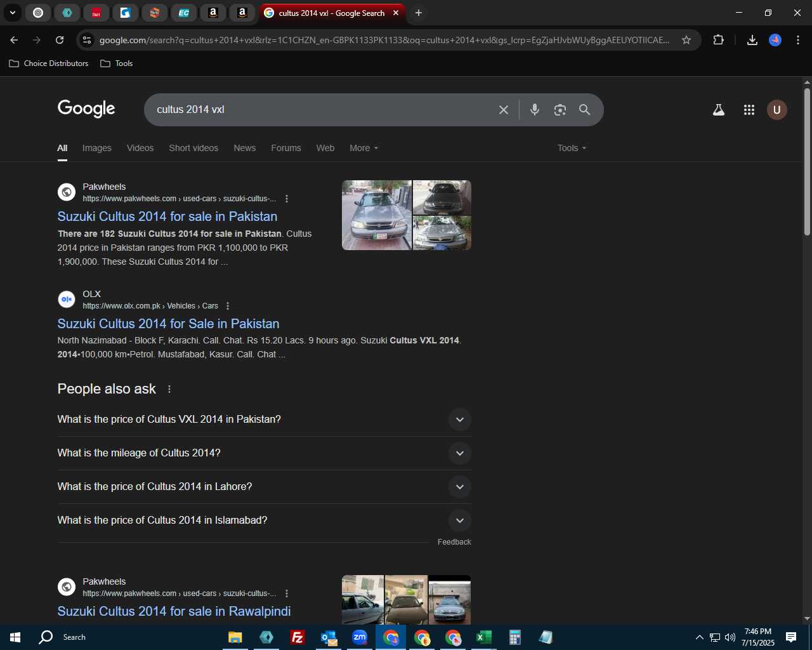Open Calculator from taskbar
This screenshot has height=650, width=812.
click(515, 637)
